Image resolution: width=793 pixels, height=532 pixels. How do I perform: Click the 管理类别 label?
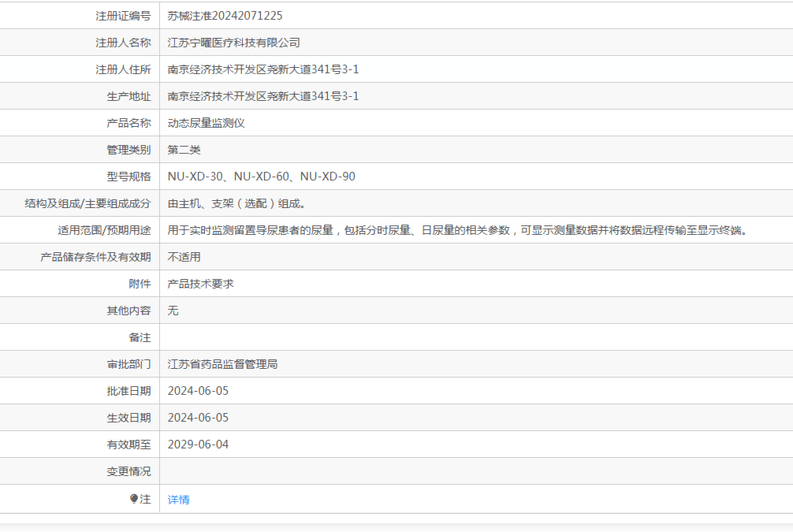(x=129, y=151)
